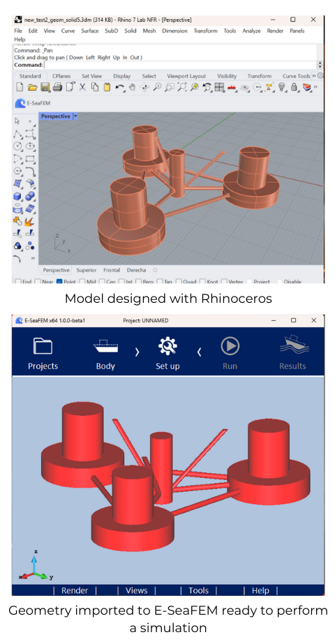Add a viewport tab with the plus icon

click(155, 270)
